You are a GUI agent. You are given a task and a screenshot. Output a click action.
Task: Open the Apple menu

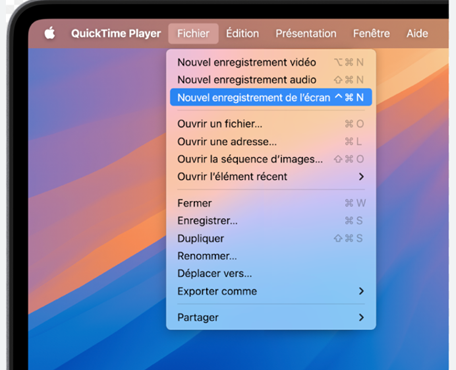(x=50, y=33)
